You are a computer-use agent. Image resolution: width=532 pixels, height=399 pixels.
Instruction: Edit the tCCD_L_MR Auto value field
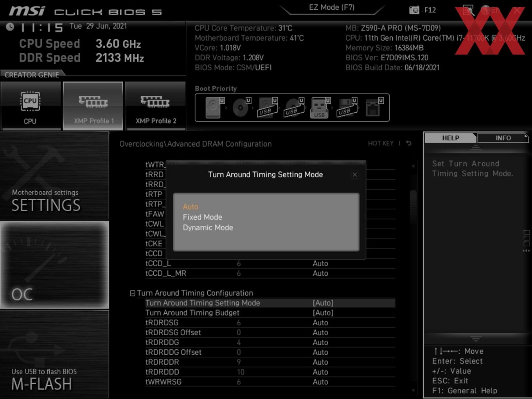click(320, 273)
